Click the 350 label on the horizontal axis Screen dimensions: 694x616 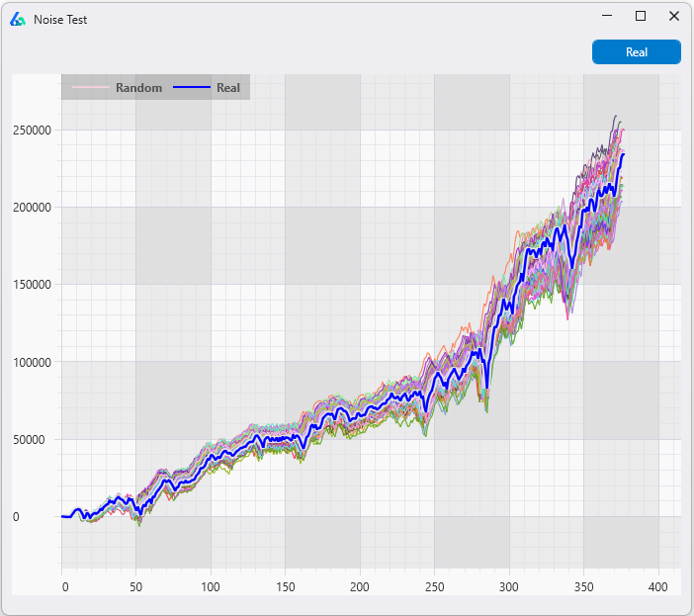[583, 586]
